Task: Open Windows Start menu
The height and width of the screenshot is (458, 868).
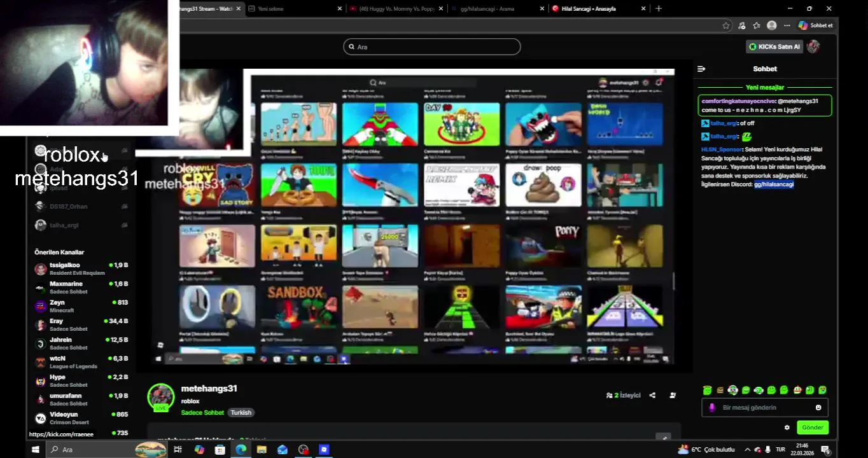Action: [x=36, y=450]
